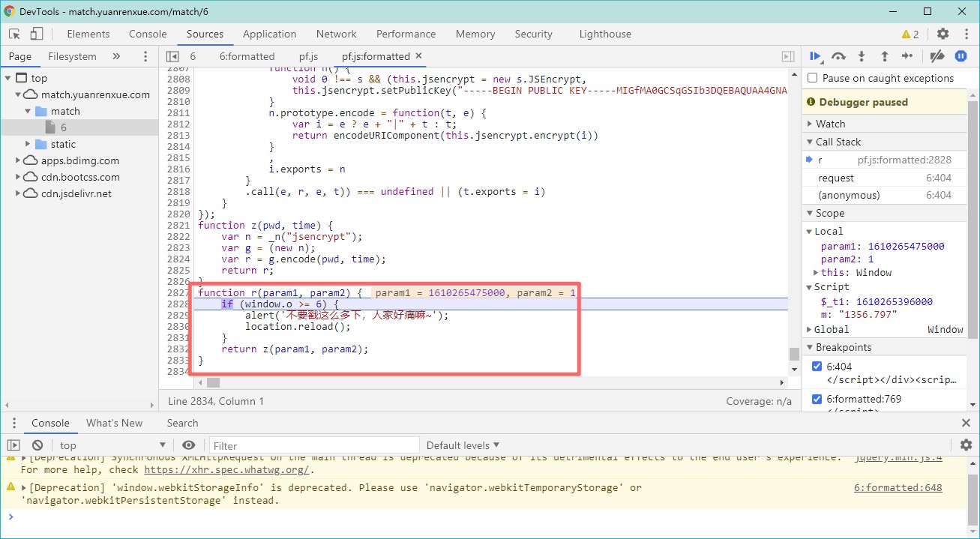The width and height of the screenshot is (980, 539).
Task: Expand 'this: Window' object
Action: coord(816,272)
